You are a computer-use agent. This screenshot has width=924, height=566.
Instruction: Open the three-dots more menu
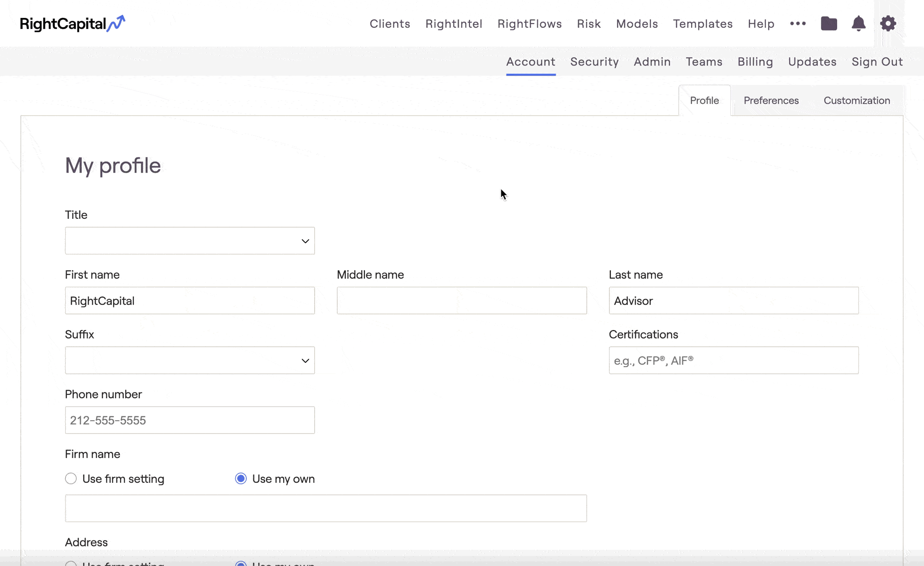click(798, 24)
